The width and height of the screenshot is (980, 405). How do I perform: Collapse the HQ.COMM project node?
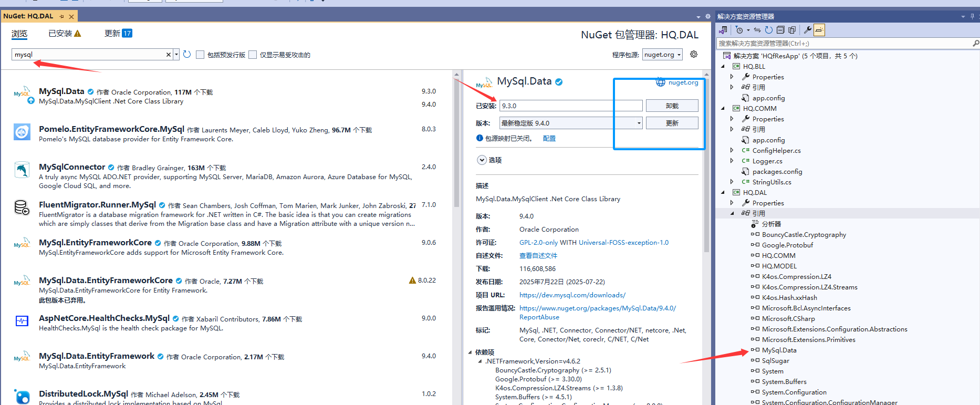click(x=723, y=108)
